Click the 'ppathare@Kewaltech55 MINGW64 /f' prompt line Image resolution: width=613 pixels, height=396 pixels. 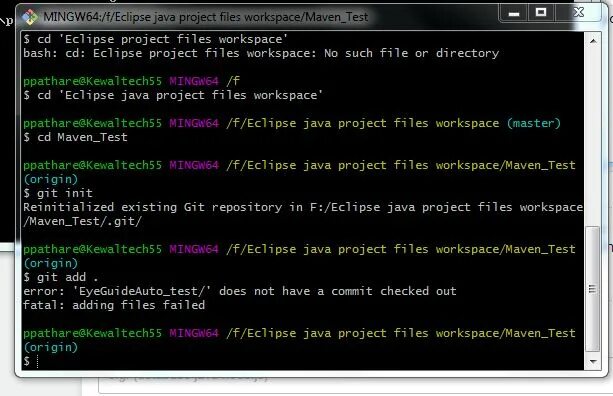coord(131,81)
